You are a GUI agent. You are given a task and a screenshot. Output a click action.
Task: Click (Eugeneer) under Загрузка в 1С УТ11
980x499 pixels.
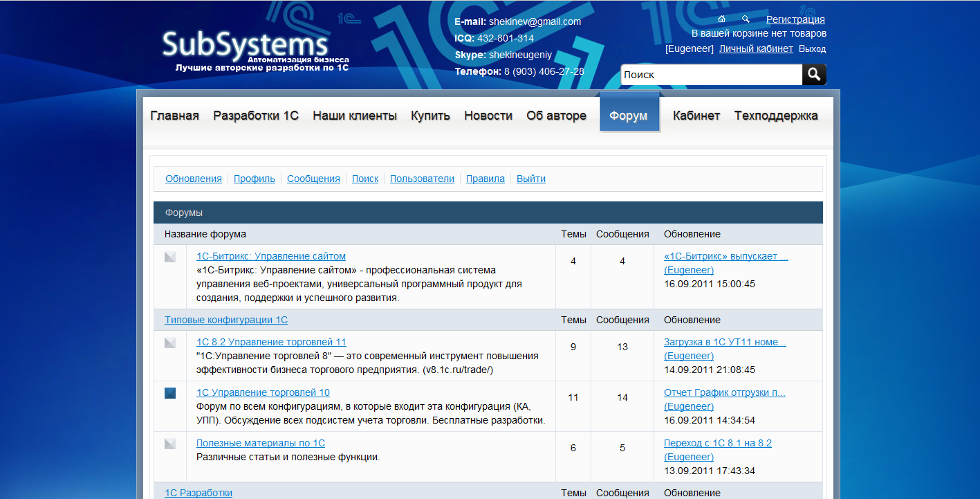(x=689, y=356)
